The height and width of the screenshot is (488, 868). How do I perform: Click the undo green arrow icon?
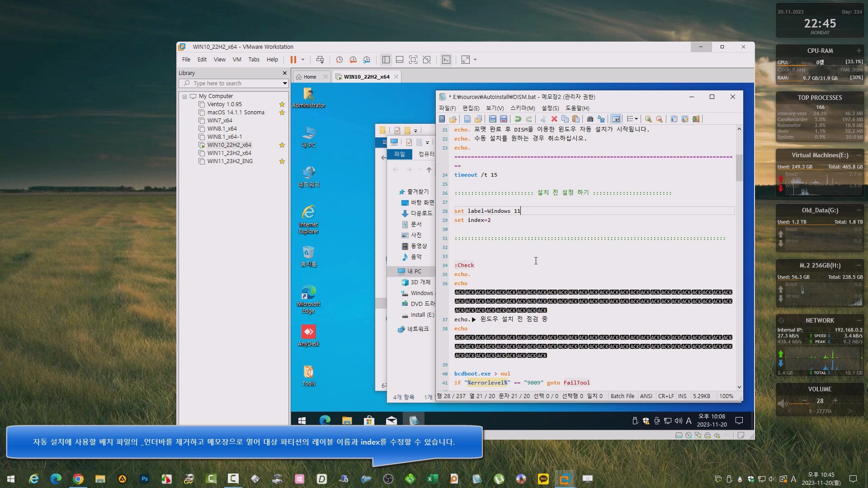pos(518,119)
